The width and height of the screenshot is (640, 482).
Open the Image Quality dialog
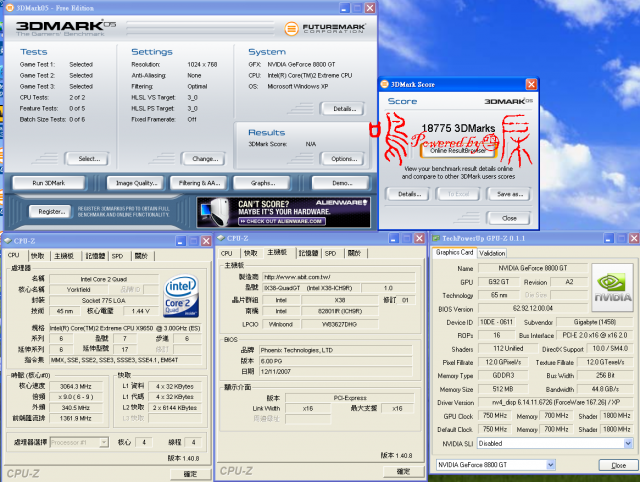click(x=136, y=183)
